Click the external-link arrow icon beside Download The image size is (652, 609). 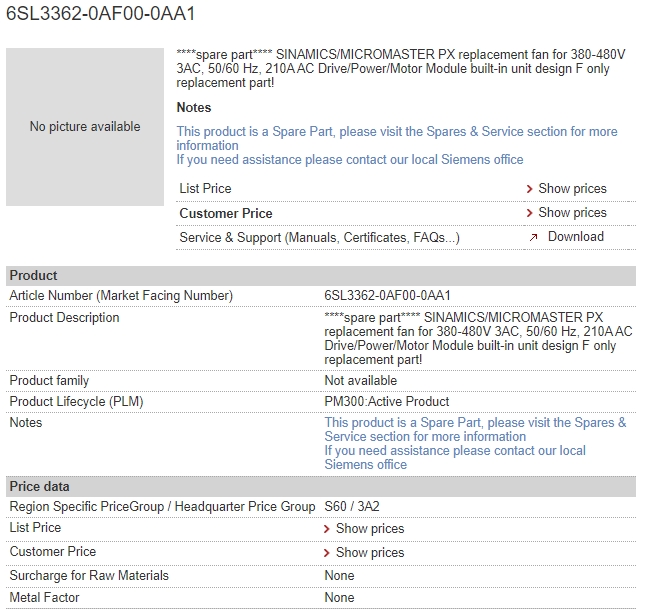click(x=533, y=237)
